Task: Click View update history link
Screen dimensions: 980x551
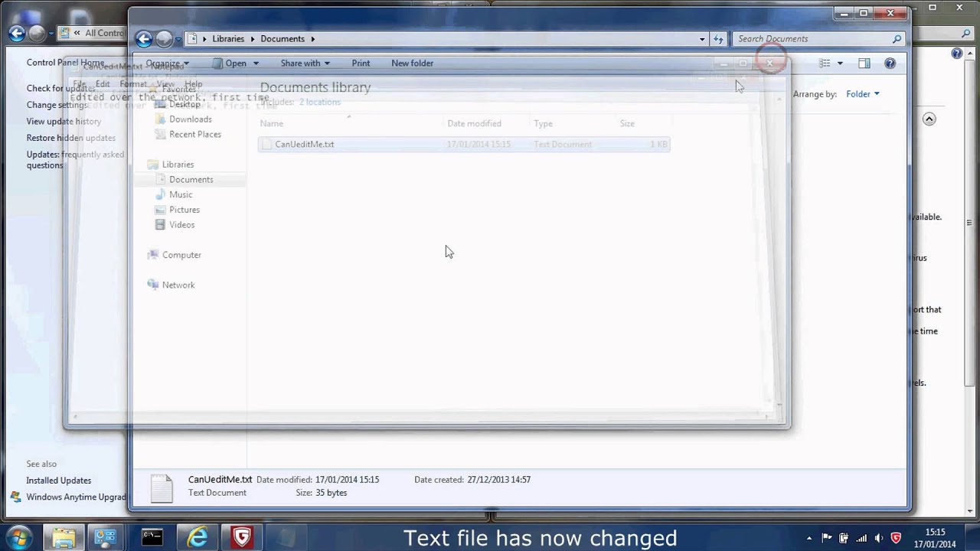Action: [64, 122]
